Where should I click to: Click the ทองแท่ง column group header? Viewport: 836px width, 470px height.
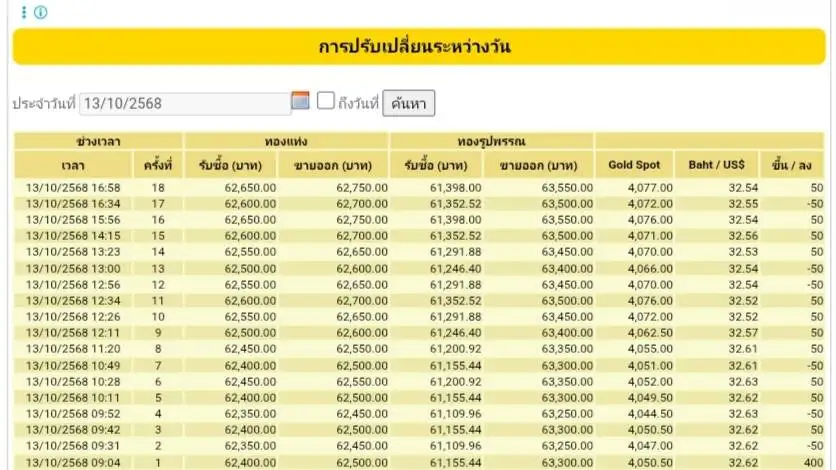286,142
